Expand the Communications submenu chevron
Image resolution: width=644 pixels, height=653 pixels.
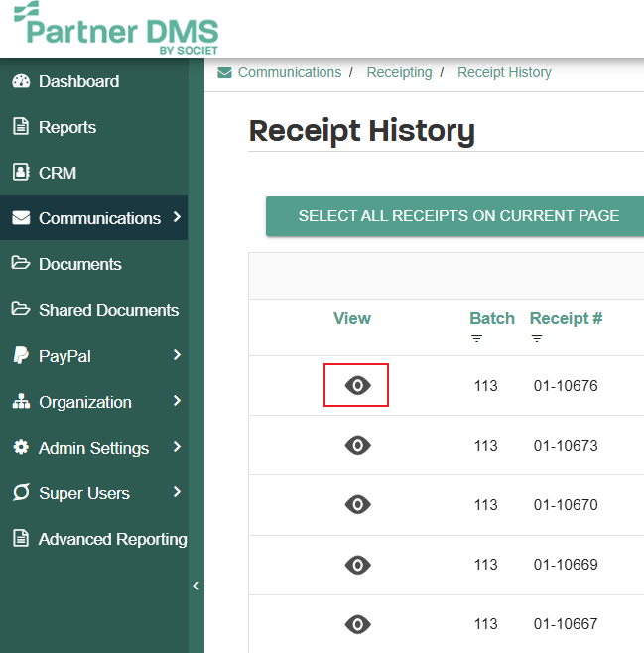177,217
